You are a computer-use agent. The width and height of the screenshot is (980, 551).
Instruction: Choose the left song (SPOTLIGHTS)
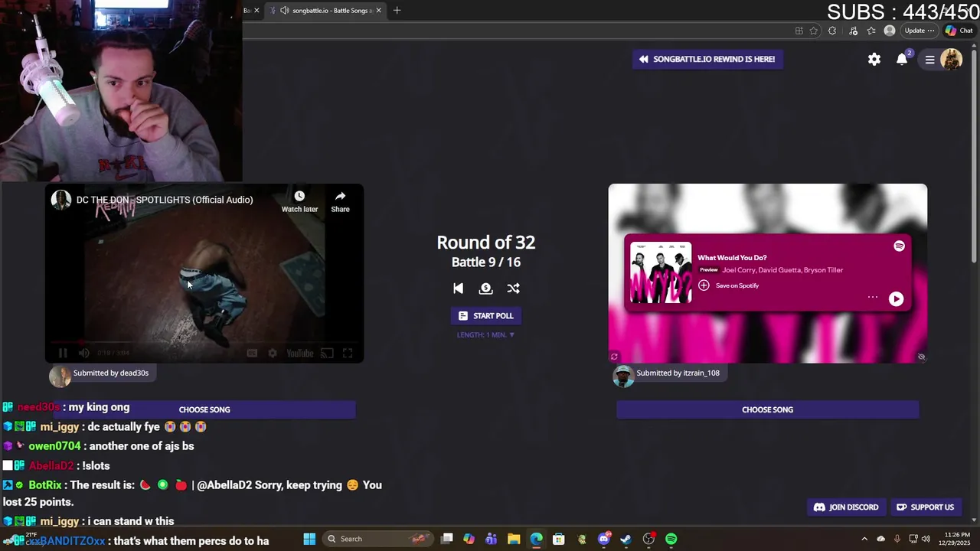[x=204, y=409]
